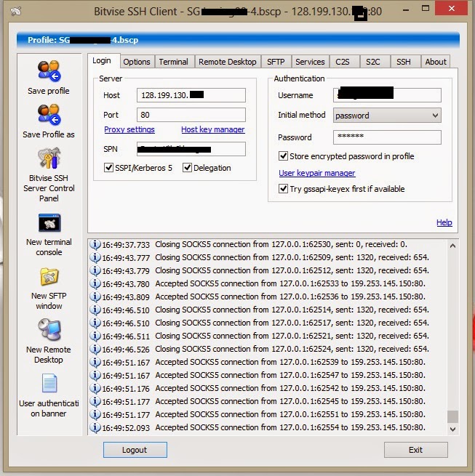The image size is (475, 476).
Task: Click the Save profile icon
Action: 49,72
